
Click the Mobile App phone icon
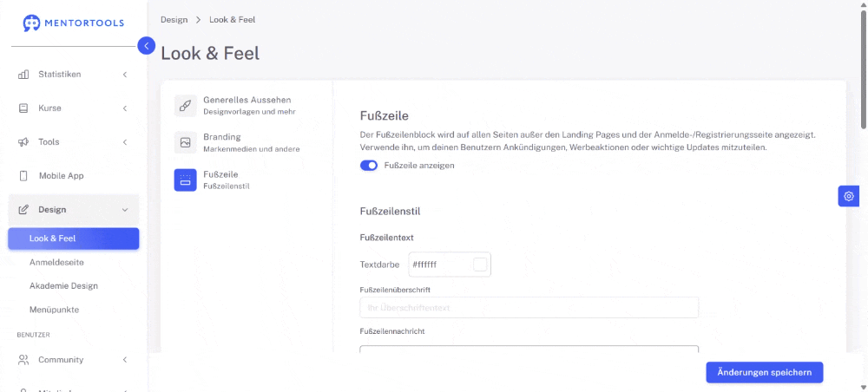pos(23,176)
